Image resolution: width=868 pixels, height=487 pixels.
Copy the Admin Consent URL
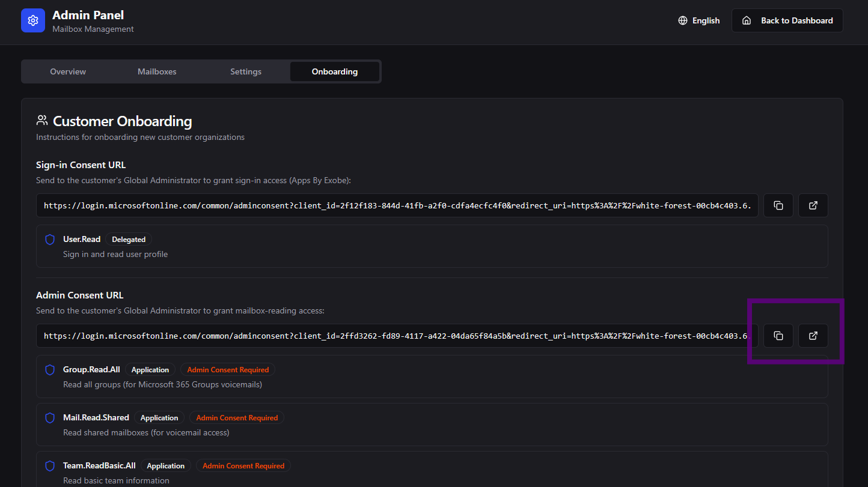coord(778,336)
